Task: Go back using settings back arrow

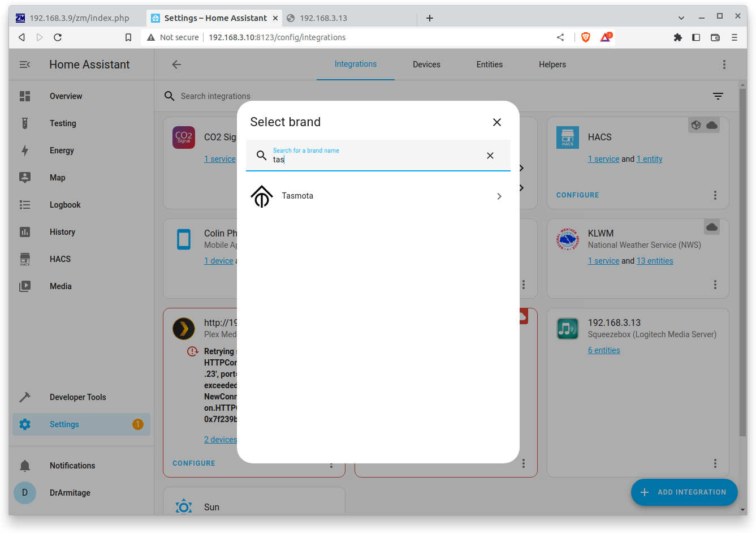Action: 176,65
